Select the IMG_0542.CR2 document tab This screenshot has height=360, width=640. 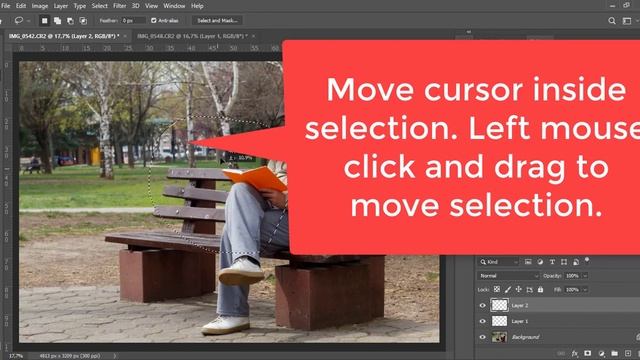[64, 36]
